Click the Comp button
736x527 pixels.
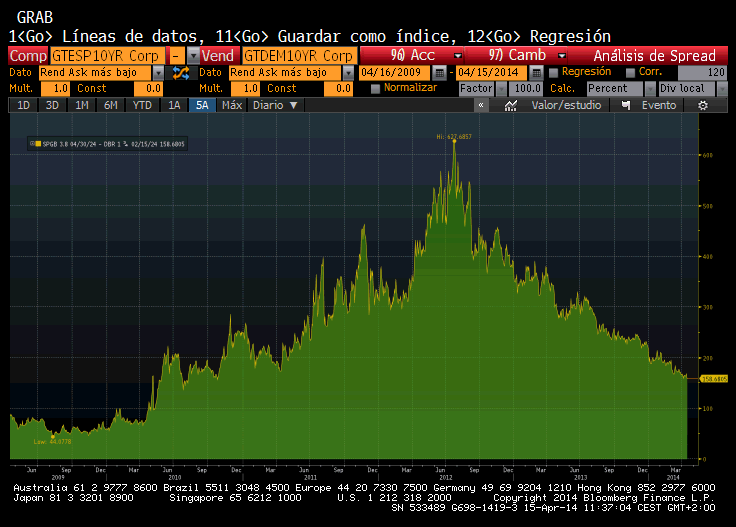(28, 56)
